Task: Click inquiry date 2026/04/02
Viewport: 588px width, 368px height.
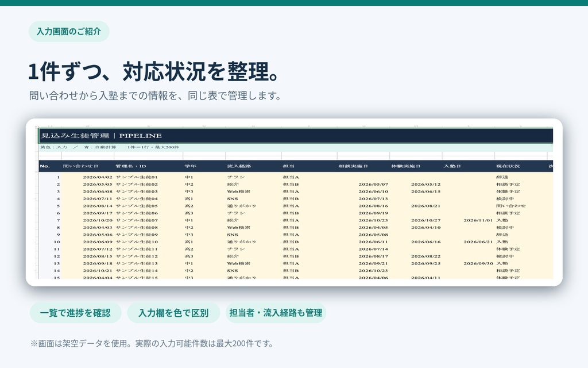Action: [98, 177]
